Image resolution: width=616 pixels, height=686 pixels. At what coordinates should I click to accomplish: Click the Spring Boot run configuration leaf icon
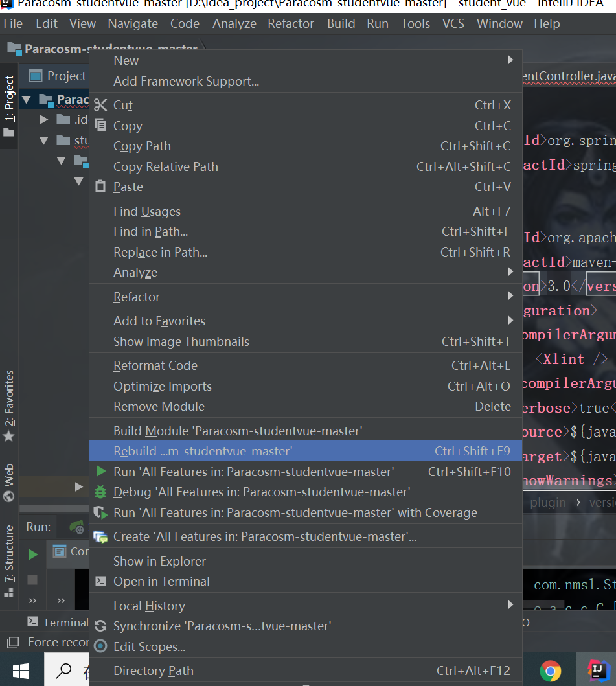78,527
